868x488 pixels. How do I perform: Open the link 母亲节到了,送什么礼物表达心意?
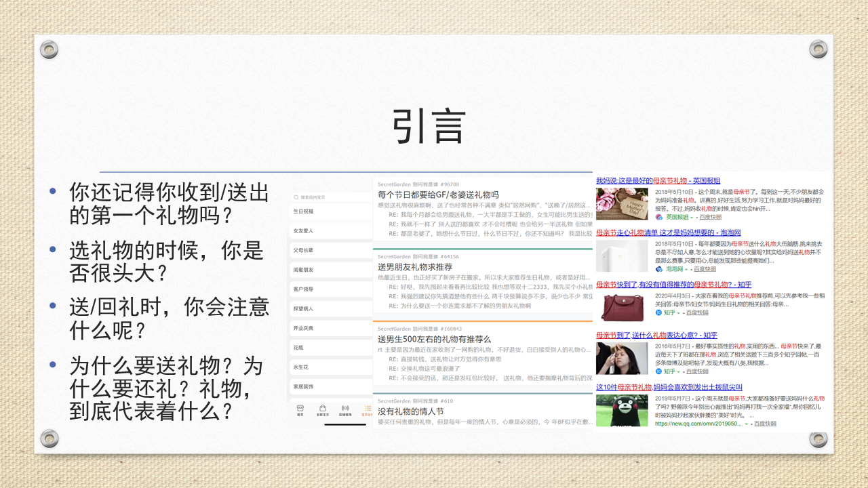(656, 335)
